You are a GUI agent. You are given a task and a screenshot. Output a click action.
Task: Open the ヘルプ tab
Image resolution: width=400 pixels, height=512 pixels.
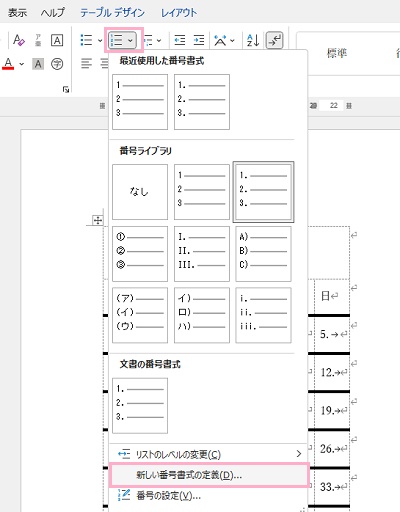(x=53, y=13)
